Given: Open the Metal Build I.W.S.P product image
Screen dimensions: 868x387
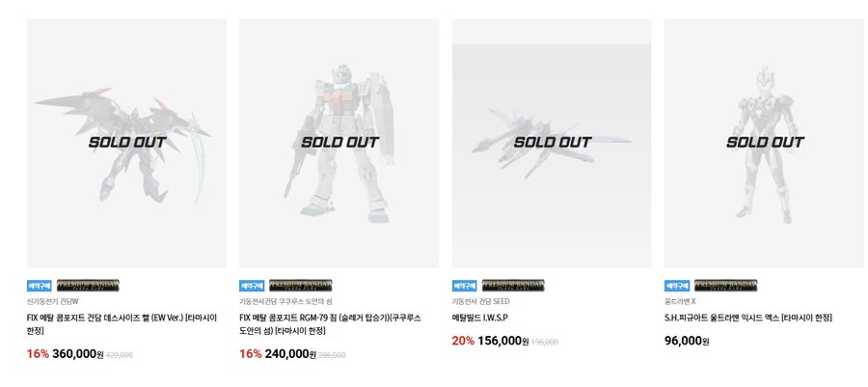Looking at the screenshot, I should click(552, 144).
